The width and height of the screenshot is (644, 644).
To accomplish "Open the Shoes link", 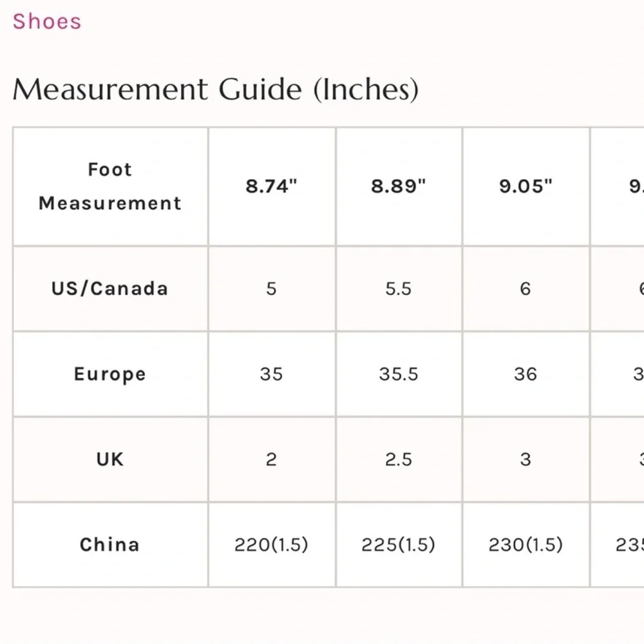I will [x=47, y=21].
